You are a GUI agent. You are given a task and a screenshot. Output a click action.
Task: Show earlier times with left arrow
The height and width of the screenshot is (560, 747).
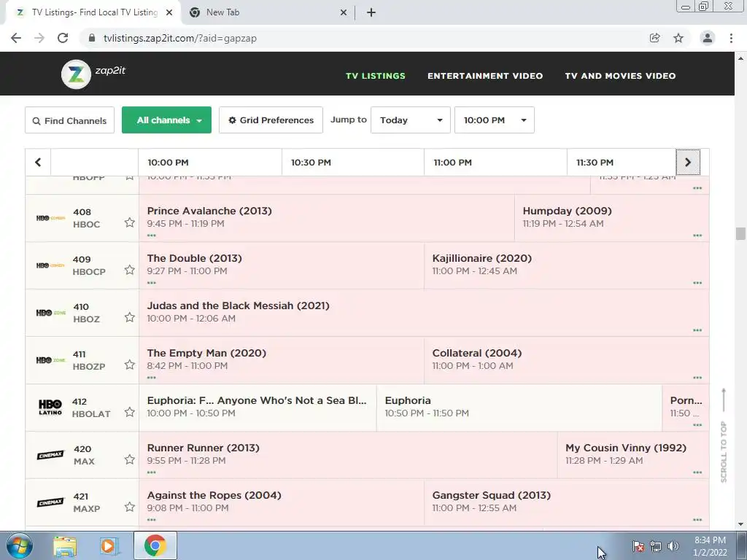(x=38, y=163)
